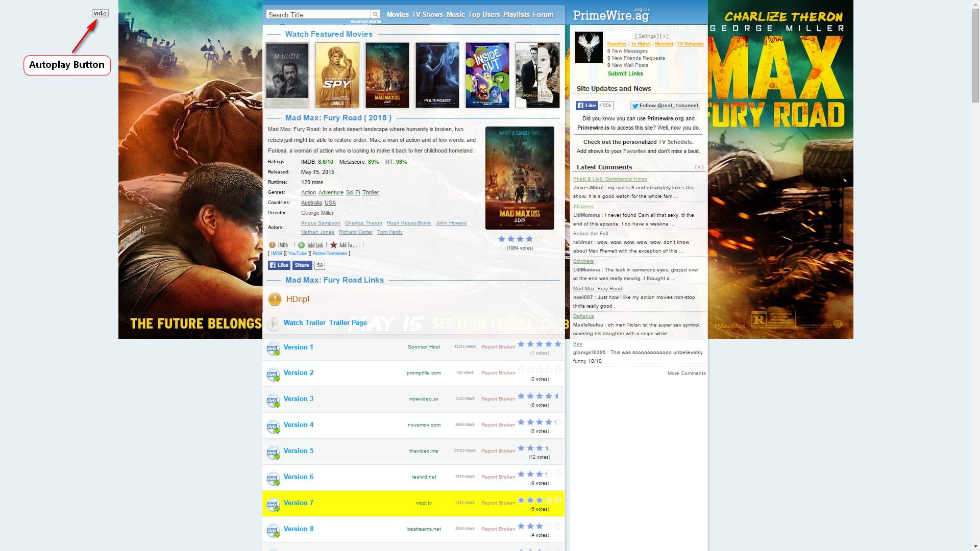This screenshot has width=980, height=551.
Task: Open actor Tom Hardy link
Action: click(390, 232)
